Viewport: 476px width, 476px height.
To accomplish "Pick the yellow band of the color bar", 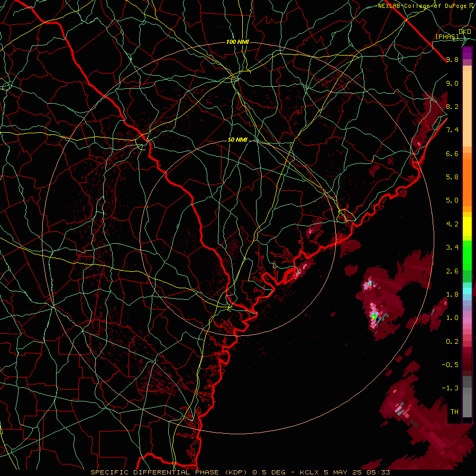I will (467, 226).
